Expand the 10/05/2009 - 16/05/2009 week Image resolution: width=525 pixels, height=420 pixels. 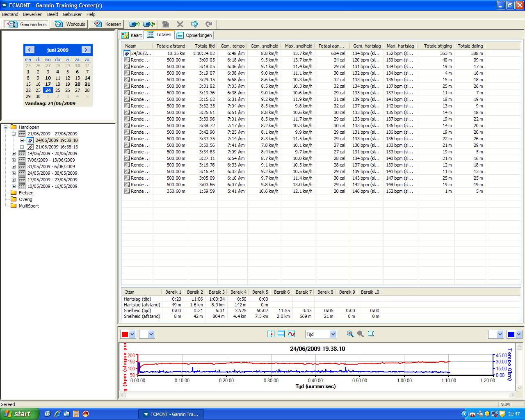14,186
